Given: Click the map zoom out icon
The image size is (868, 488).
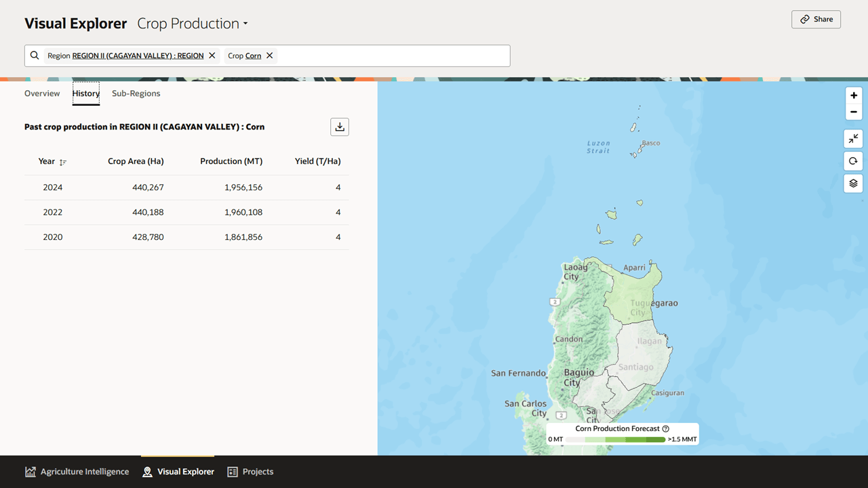Looking at the screenshot, I should (853, 112).
